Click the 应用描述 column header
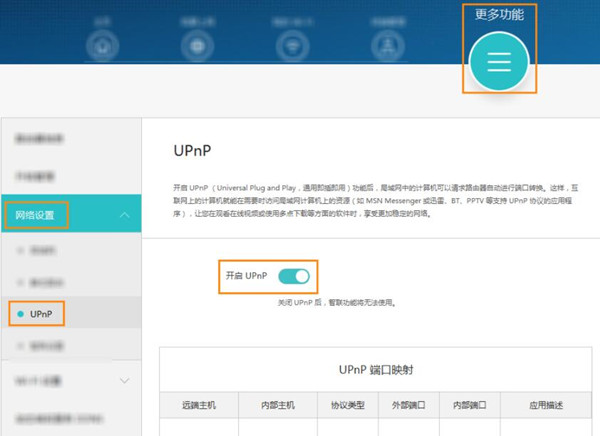600x436 pixels. tap(546, 405)
